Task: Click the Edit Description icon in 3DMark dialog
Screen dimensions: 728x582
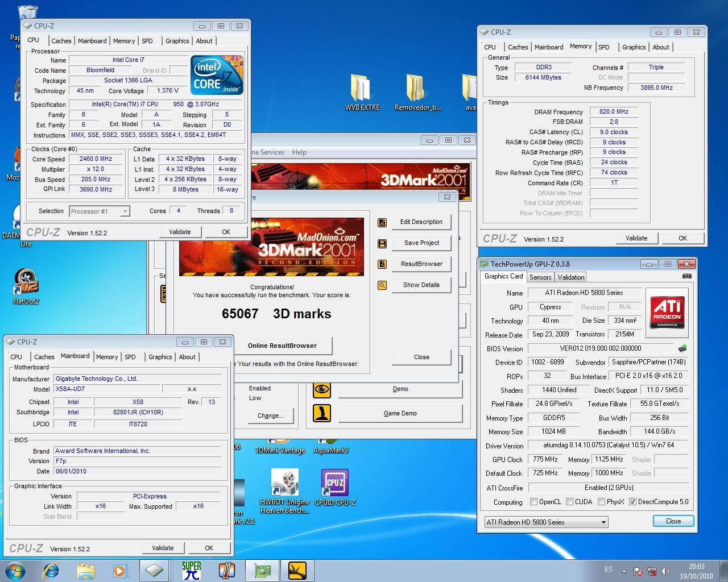Action: [382, 223]
